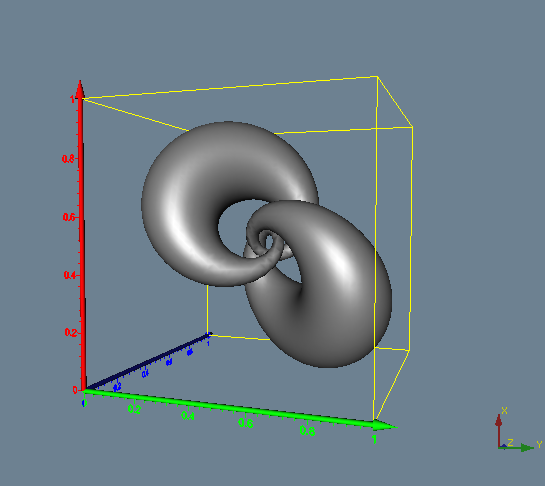This screenshot has height=486, width=545.
Task: Click the 0.4 tick label on red axis
Action: (70, 275)
